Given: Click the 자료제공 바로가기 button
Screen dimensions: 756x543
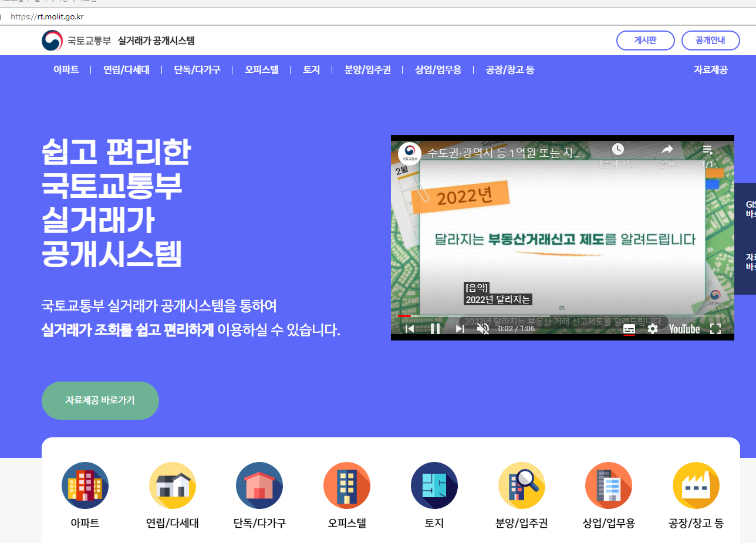Looking at the screenshot, I should pos(100,401).
